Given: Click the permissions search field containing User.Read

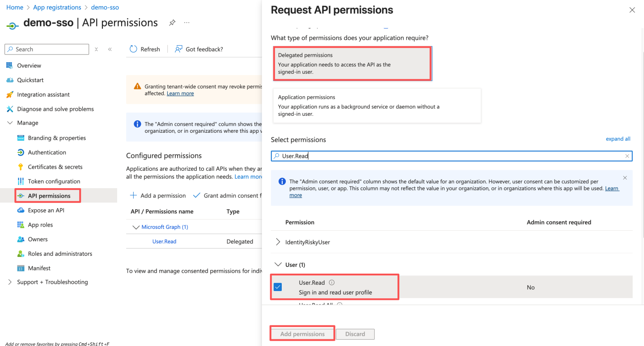Looking at the screenshot, I should (x=447, y=156).
